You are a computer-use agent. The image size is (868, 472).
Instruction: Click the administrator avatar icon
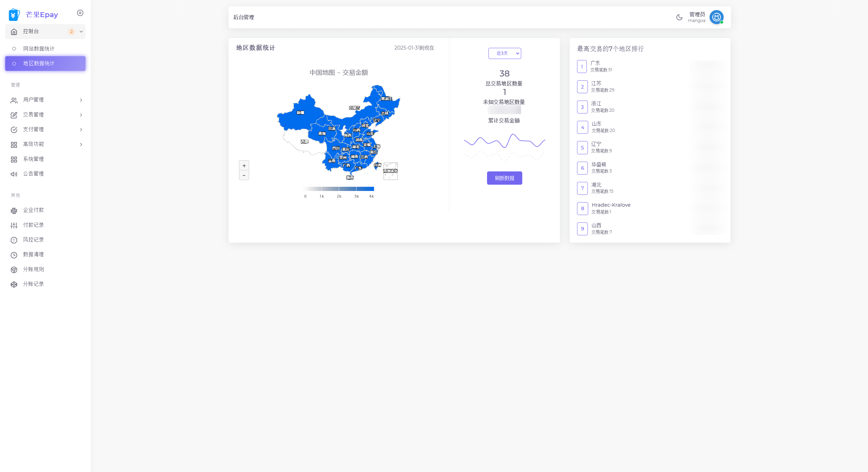pos(717,17)
